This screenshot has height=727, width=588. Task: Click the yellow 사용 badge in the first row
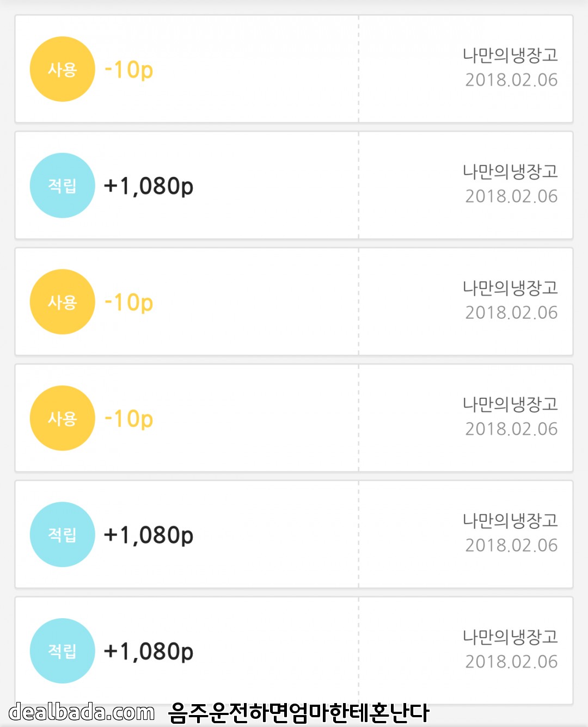[62, 69]
